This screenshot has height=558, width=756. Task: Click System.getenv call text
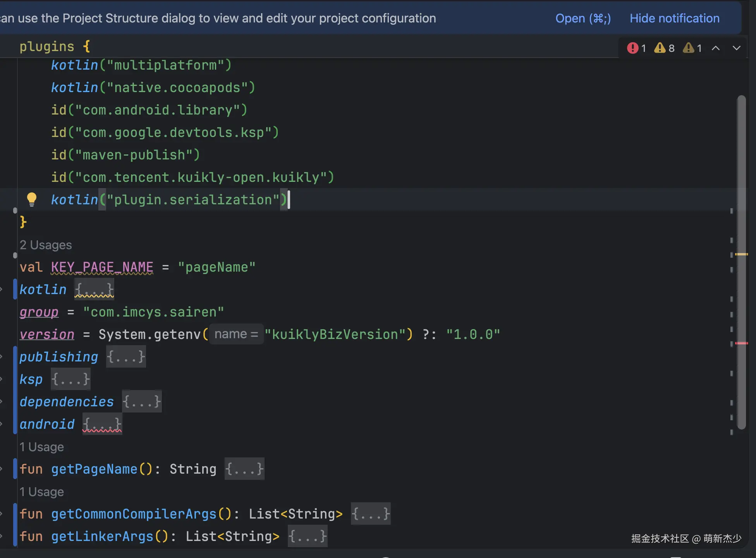coord(149,334)
